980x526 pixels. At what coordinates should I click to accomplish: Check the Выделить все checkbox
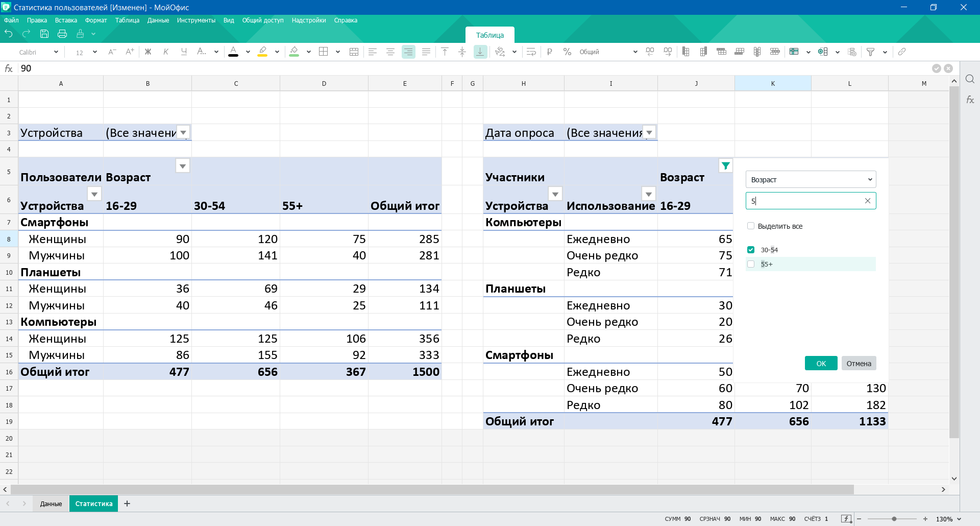point(751,226)
